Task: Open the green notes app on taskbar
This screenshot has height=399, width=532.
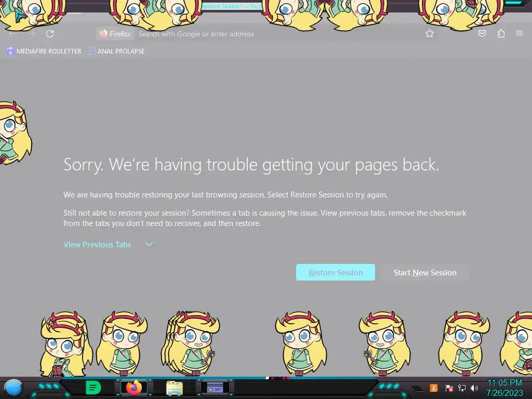Action: tap(93, 388)
